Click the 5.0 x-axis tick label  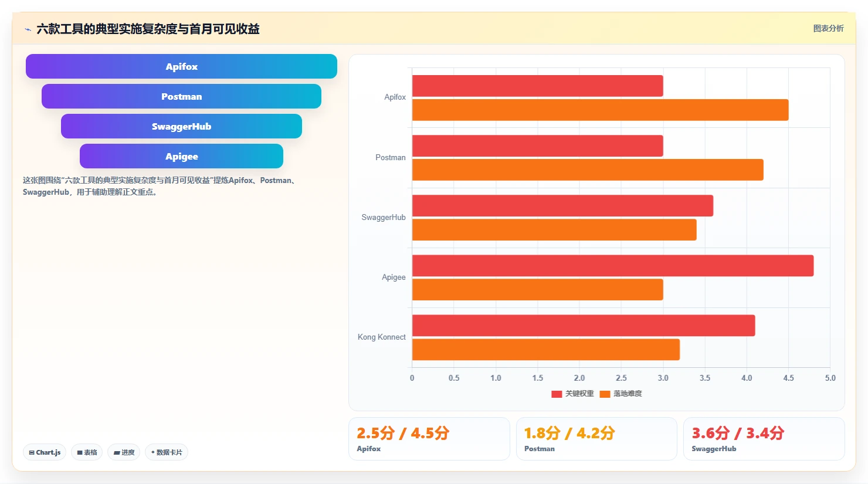click(x=830, y=378)
